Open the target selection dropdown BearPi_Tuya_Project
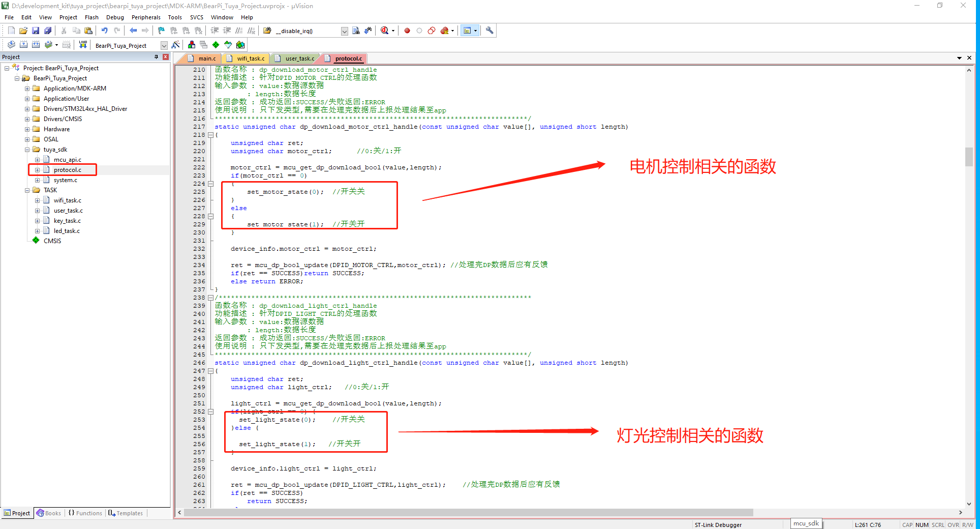The height and width of the screenshot is (529, 980). click(x=164, y=45)
